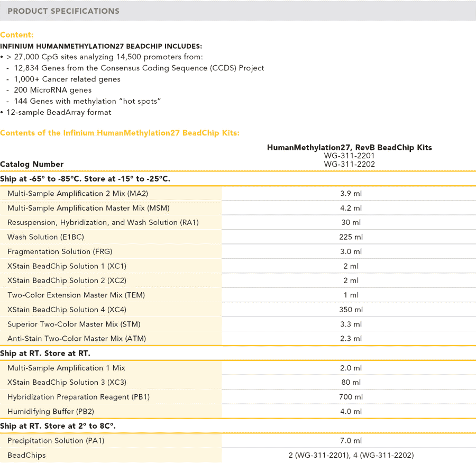This screenshot has height=471, width=476.
Task: Select 'XStain BeadChip Solution 3 (XC3)' row
Action: [238, 382]
